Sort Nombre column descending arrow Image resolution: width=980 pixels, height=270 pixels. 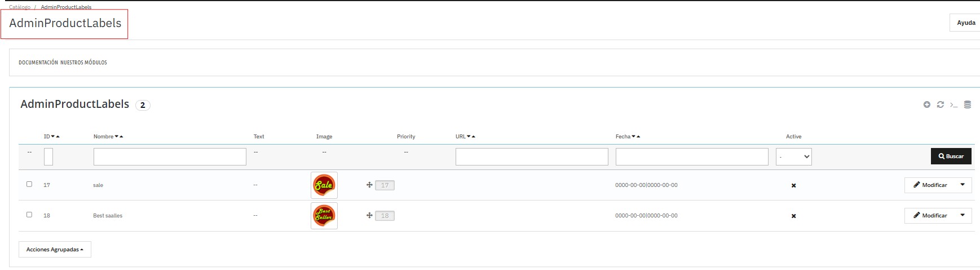point(117,137)
